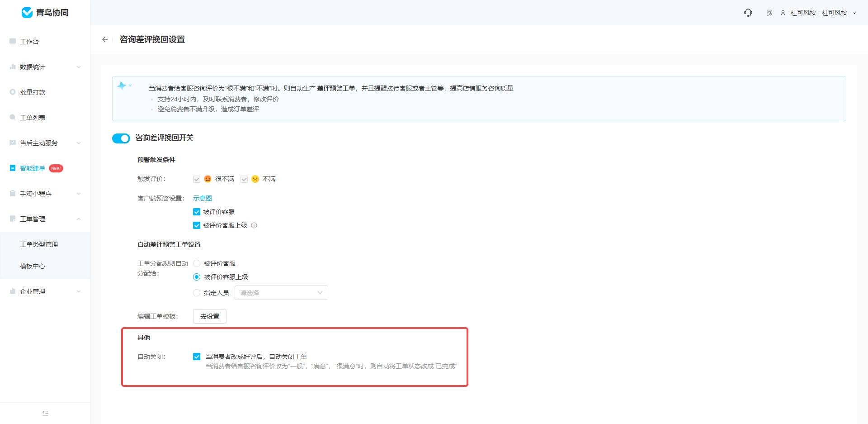Click the 杜可风按 username text
The image size is (868, 424).
803,13
